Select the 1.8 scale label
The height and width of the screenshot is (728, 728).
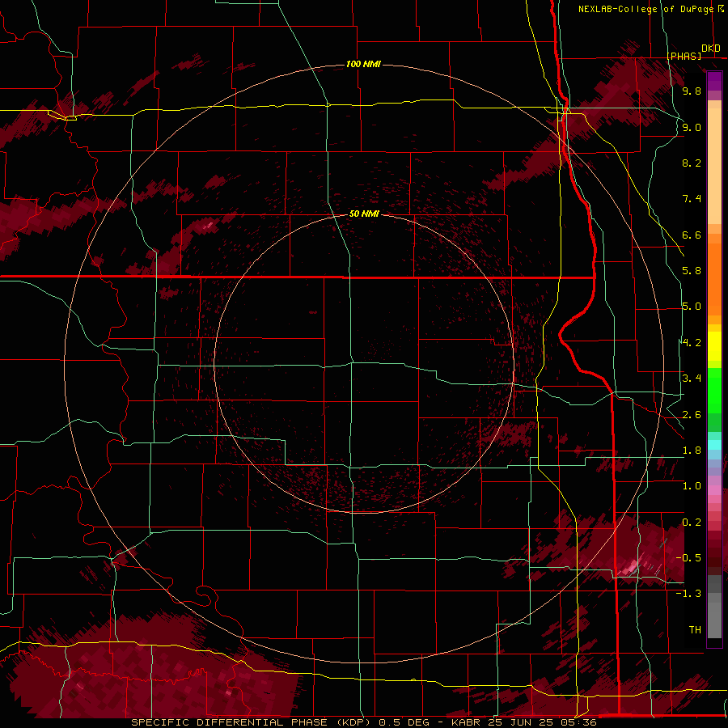pos(692,451)
